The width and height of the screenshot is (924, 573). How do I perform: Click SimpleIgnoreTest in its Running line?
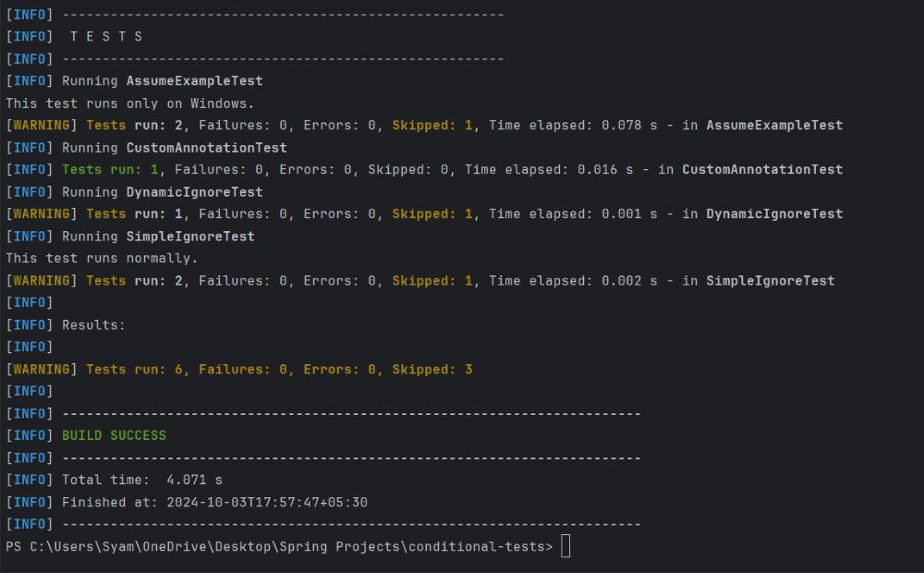click(190, 237)
